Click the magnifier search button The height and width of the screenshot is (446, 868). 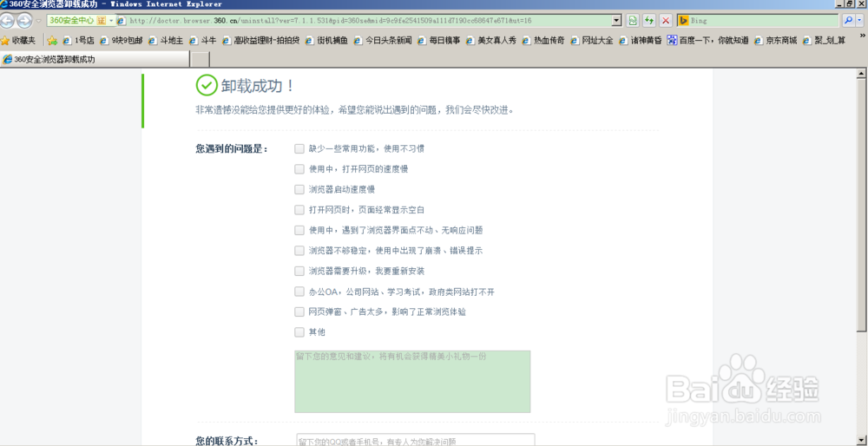(x=847, y=21)
